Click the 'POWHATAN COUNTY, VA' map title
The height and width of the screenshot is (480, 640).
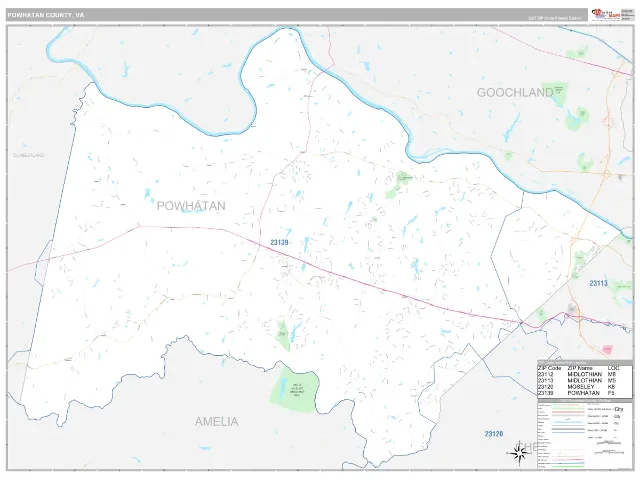[x=46, y=15]
